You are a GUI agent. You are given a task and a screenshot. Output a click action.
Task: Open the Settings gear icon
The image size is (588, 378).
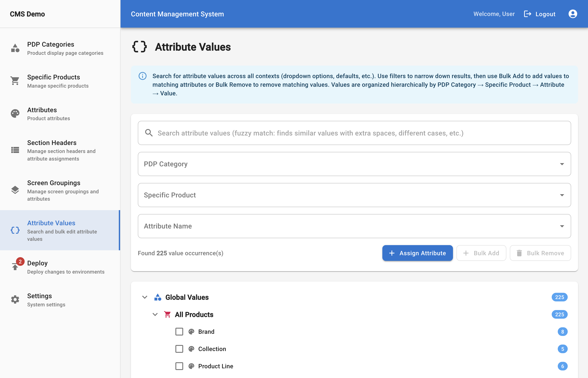click(x=15, y=300)
